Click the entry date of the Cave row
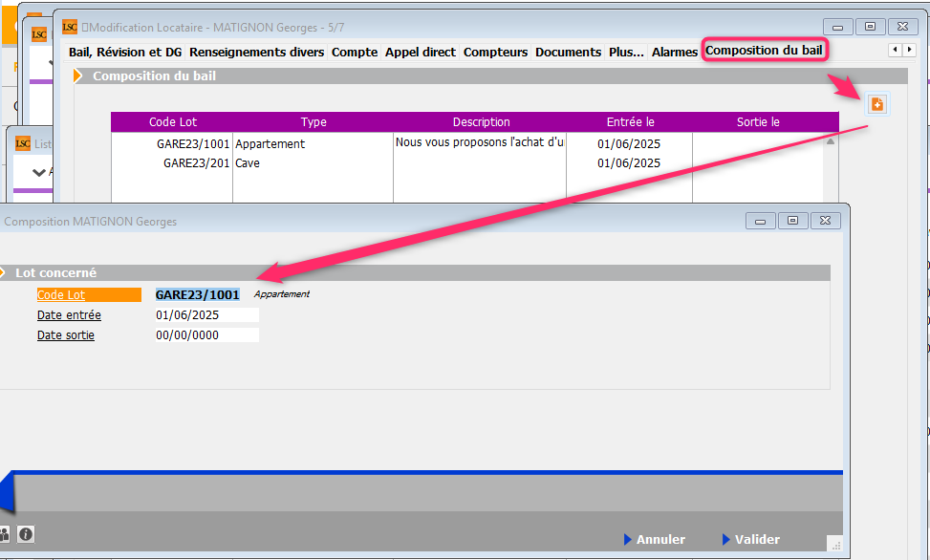Image resolution: width=930 pixels, height=560 pixels. [x=629, y=163]
